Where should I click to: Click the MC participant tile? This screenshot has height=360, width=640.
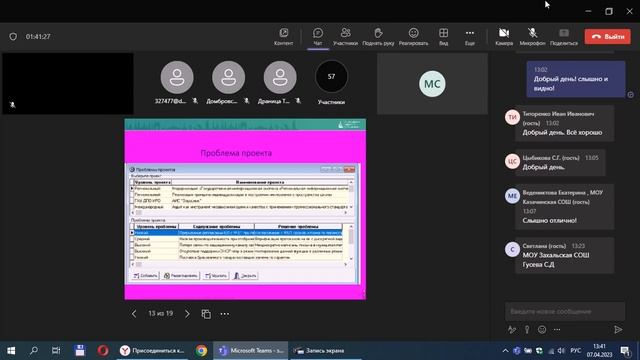[x=432, y=84]
